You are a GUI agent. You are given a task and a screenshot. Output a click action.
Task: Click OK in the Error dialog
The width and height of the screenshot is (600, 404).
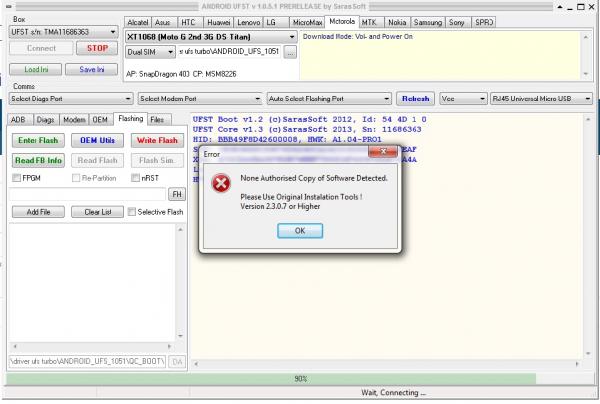pyautogui.click(x=300, y=231)
